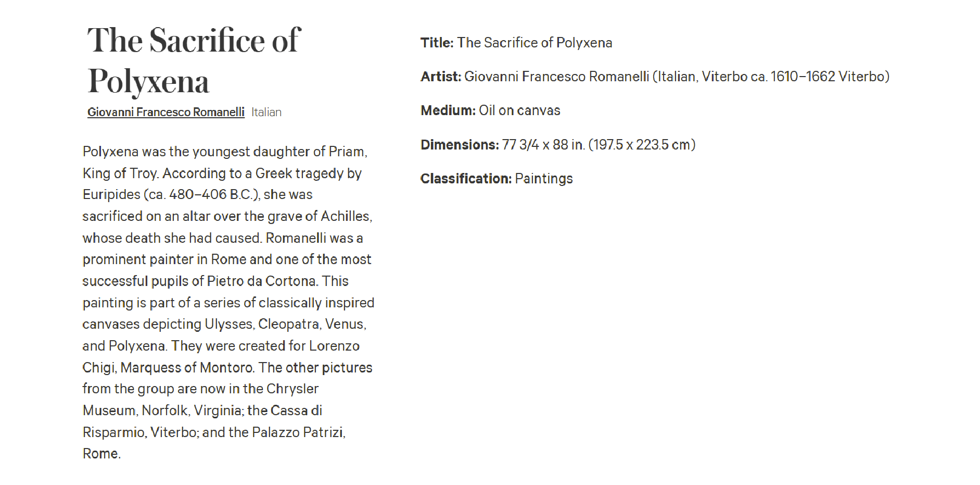Click the heading The Sacrifice of Polyxena

pos(194,60)
